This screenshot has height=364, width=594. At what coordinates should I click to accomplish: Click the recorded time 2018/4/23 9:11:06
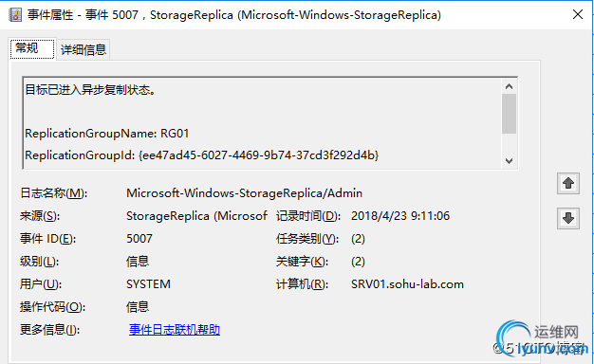coord(400,216)
